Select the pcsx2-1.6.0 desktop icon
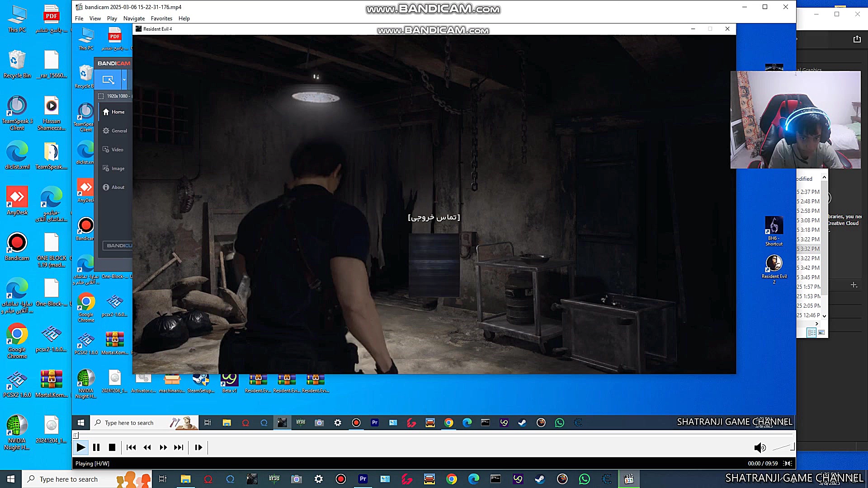Image resolution: width=868 pixels, height=488 pixels. [52, 338]
